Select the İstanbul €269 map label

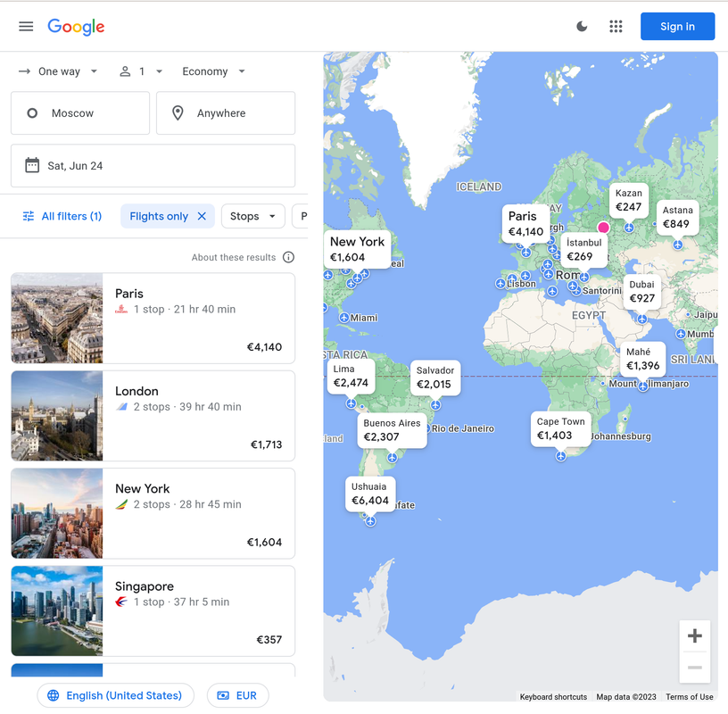tap(583, 250)
